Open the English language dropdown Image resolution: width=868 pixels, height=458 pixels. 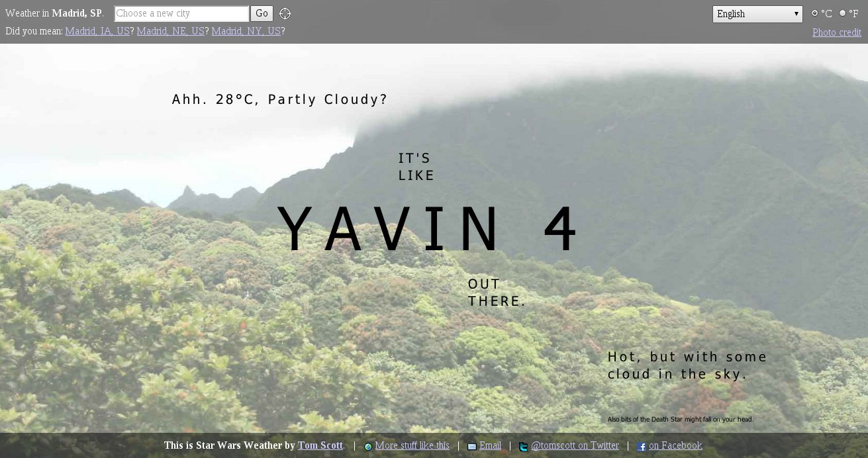click(x=757, y=14)
